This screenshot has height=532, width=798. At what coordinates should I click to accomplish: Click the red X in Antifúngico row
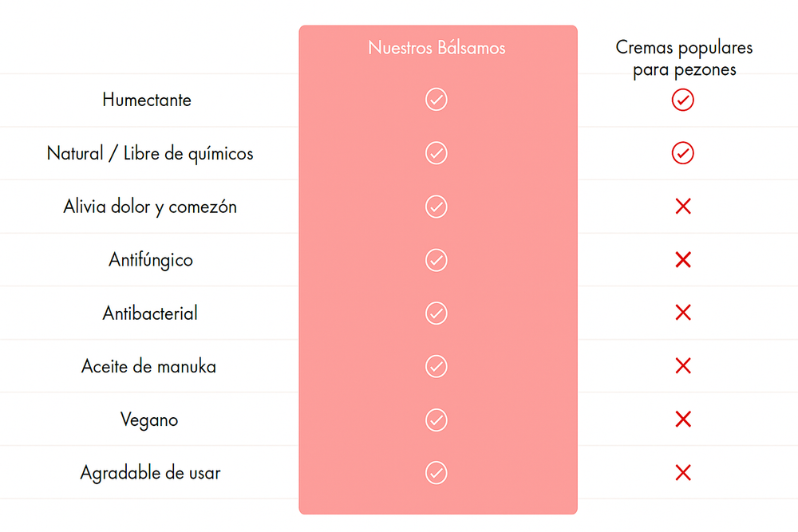click(x=683, y=260)
